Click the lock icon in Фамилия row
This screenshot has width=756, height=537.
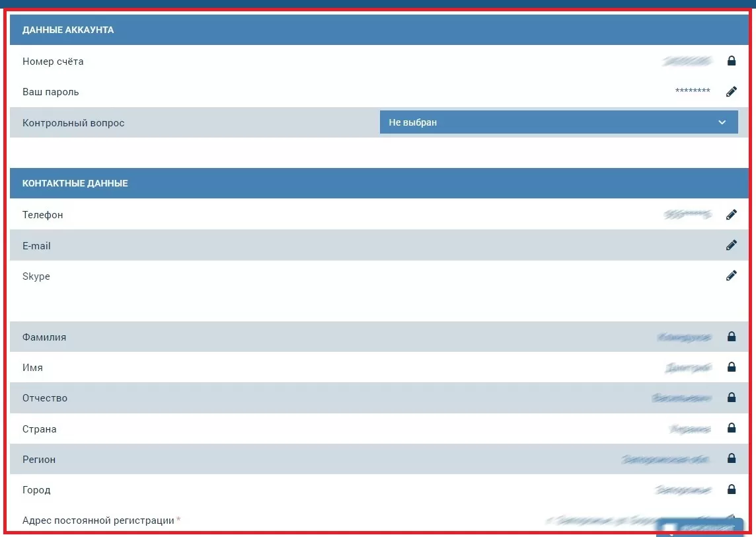(731, 337)
